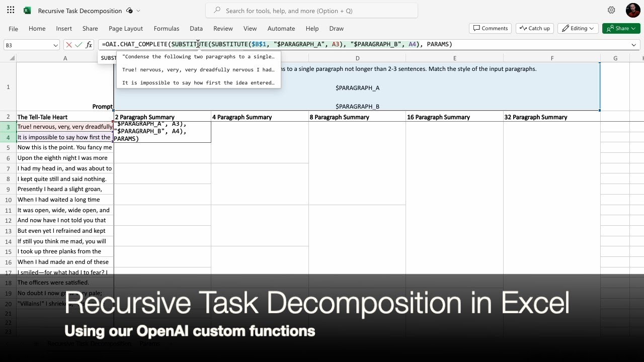644x362 pixels.
Task: Open the Data tab
Action: 196,29
